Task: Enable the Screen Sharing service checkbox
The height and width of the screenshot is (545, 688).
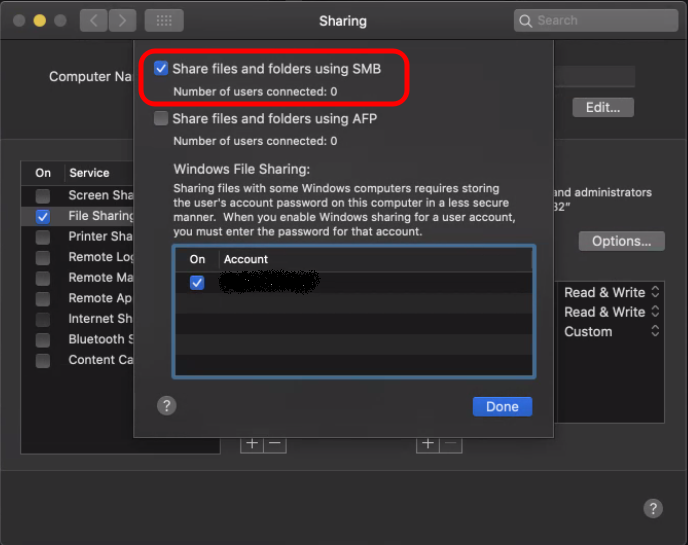Action: 43,195
